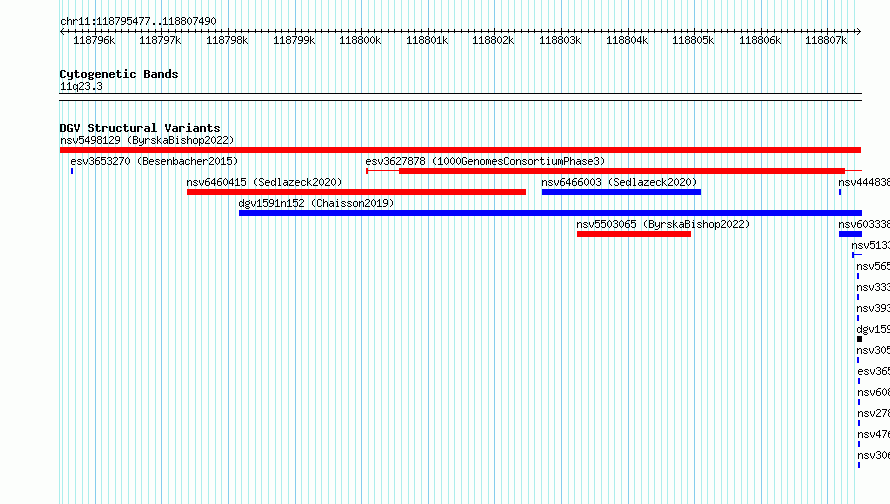Select the black dgv159 variant square
This screenshot has width=890, height=504.
pyautogui.click(x=859, y=339)
